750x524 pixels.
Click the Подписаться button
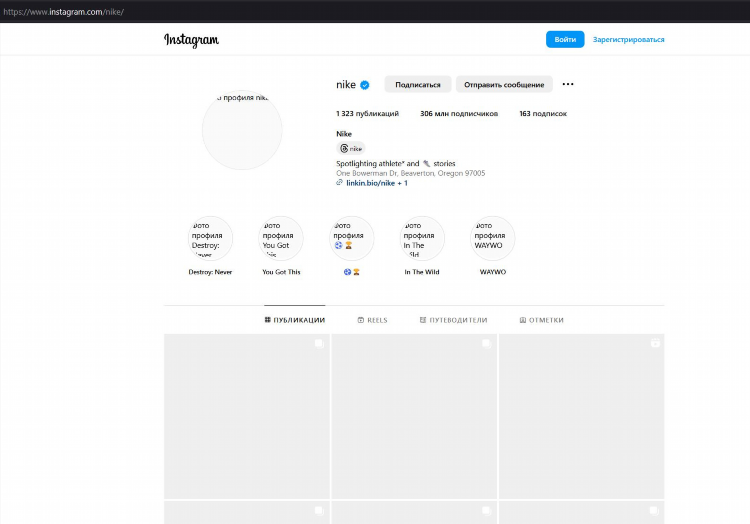(418, 85)
